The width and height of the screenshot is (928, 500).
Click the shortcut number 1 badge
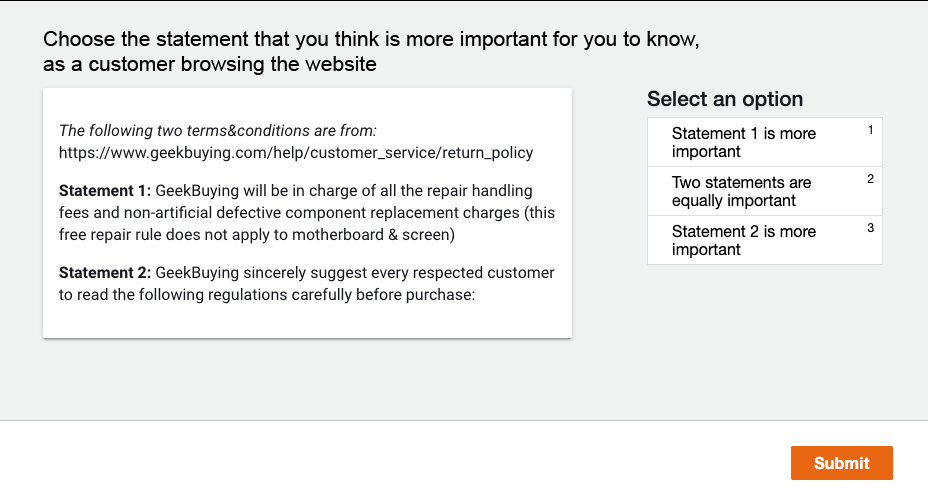870,130
